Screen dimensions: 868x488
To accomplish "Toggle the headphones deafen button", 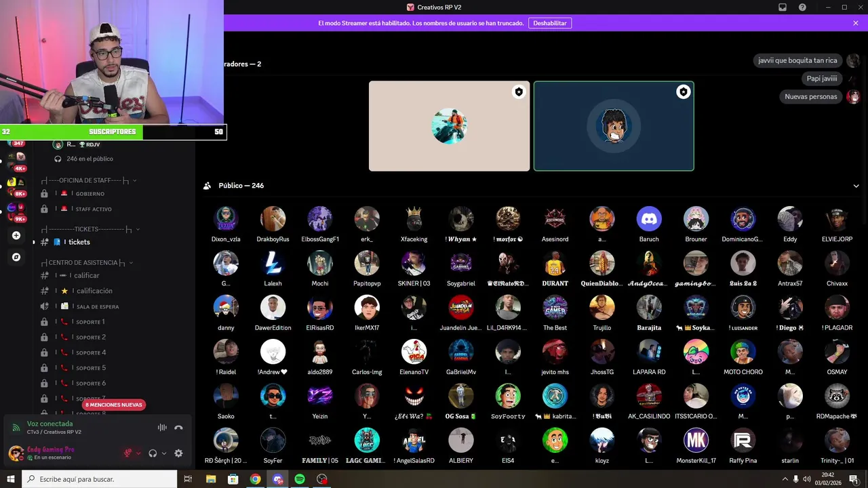I will pyautogui.click(x=153, y=453).
